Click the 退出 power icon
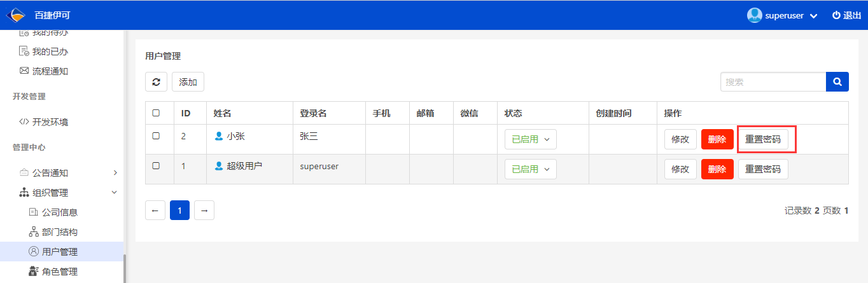The height and width of the screenshot is (283, 868). pyautogui.click(x=836, y=15)
